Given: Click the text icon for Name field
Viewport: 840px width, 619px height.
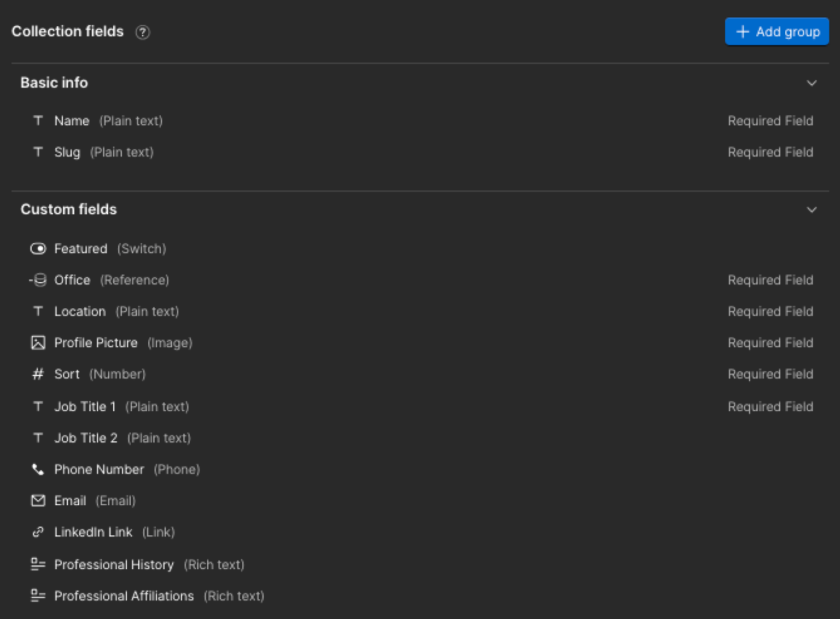Looking at the screenshot, I should click(x=38, y=121).
